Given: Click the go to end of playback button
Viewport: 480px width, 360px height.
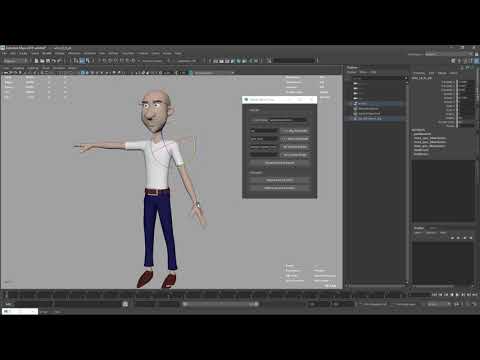Looking at the screenshot, I should pos(474,295).
